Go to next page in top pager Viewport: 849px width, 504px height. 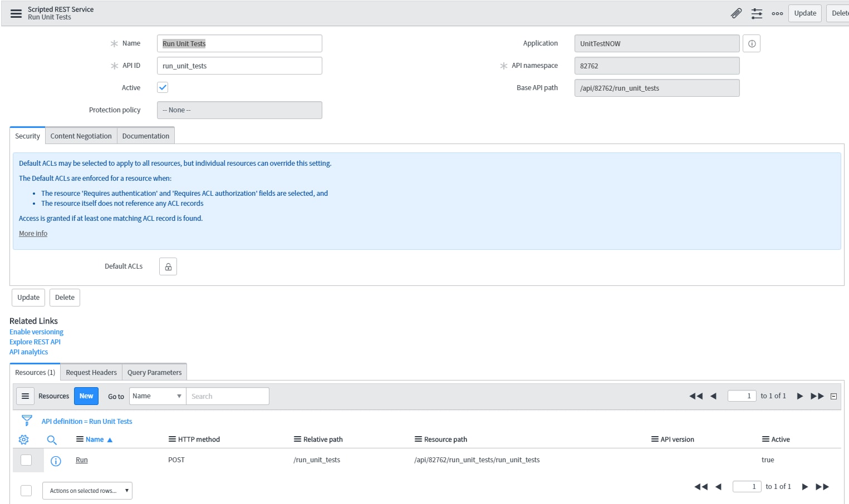(800, 396)
